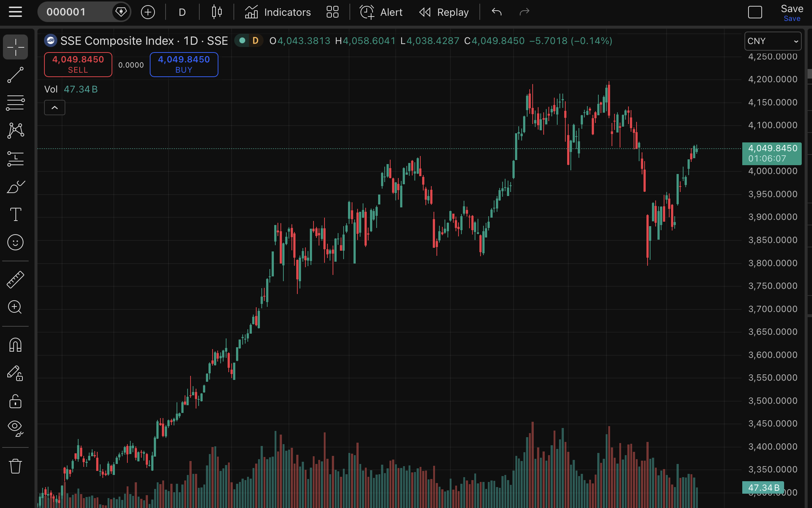Click the blue BUY button
The width and height of the screenshot is (812, 508).
point(184,65)
